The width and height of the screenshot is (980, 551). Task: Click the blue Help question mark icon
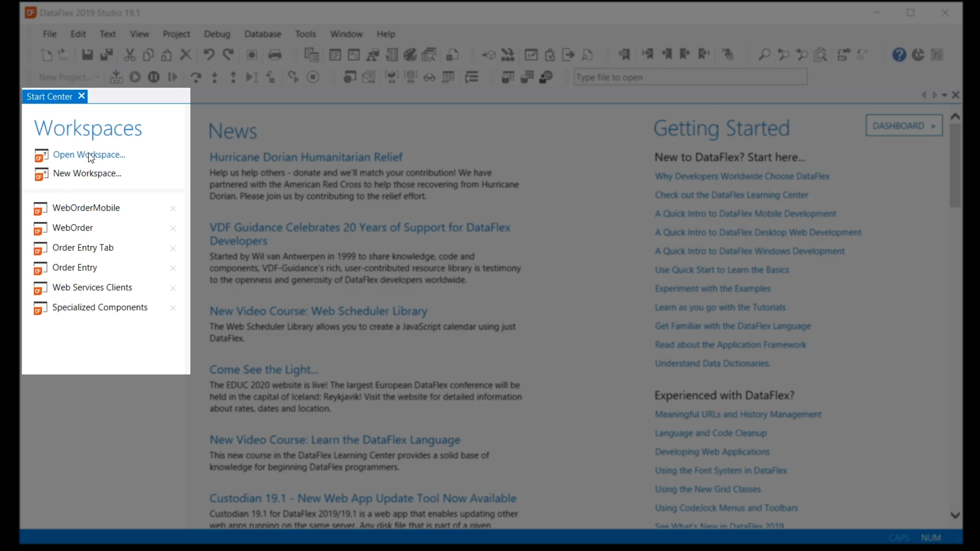pyautogui.click(x=899, y=55)
